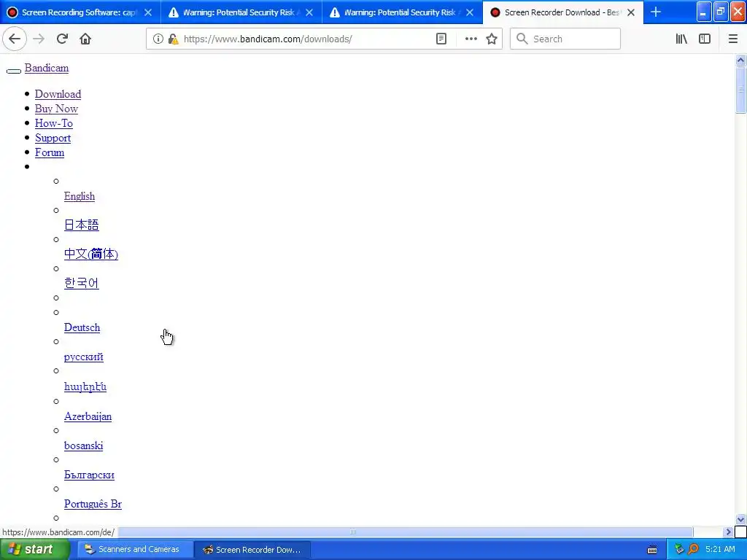Open page actions three-dots menu
Image resolution: width=747 pixels, height=560 pixels.
click(x=471, y=39)
